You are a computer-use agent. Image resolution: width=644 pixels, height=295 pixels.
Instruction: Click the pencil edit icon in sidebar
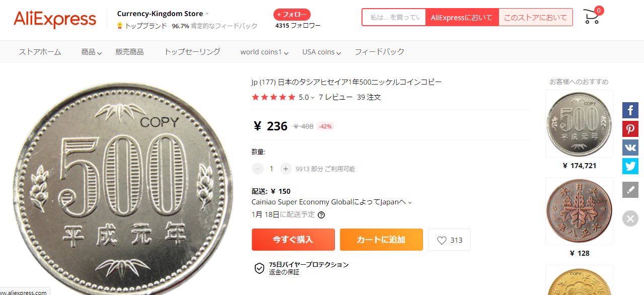[630, 190]
